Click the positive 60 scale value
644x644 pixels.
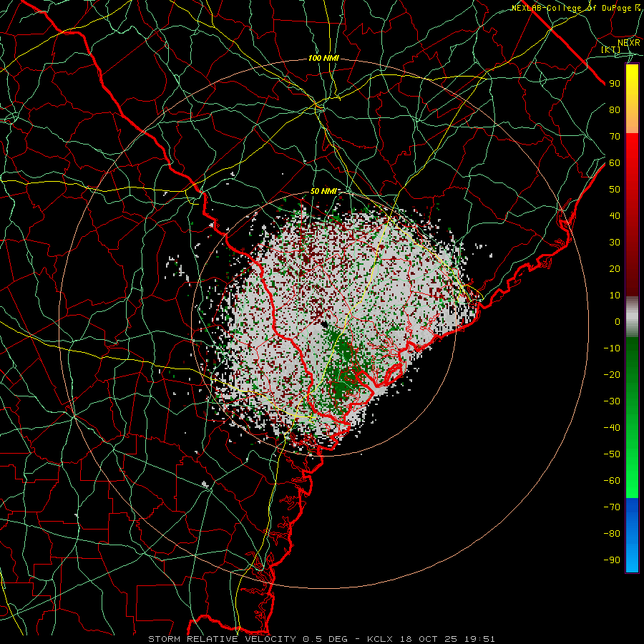click(x=615, y=163)
